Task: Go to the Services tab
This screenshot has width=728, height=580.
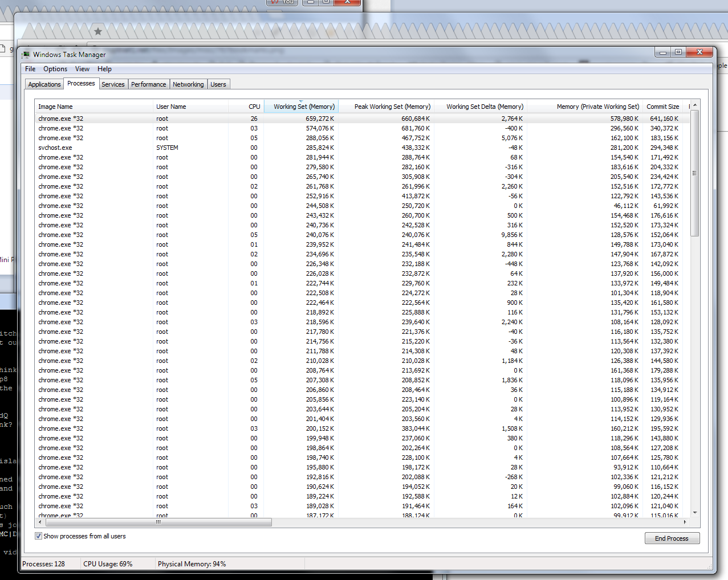Action: pyautogui.click(x=113, y=84)
